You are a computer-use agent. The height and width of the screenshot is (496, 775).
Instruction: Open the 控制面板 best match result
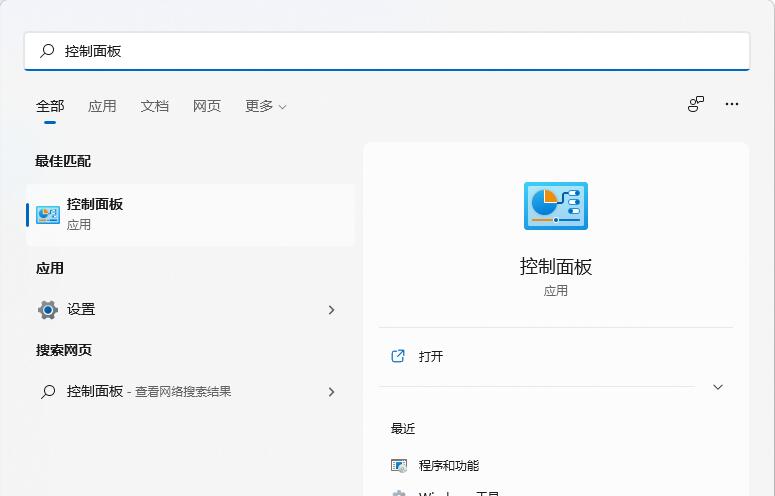pos(191,215)
